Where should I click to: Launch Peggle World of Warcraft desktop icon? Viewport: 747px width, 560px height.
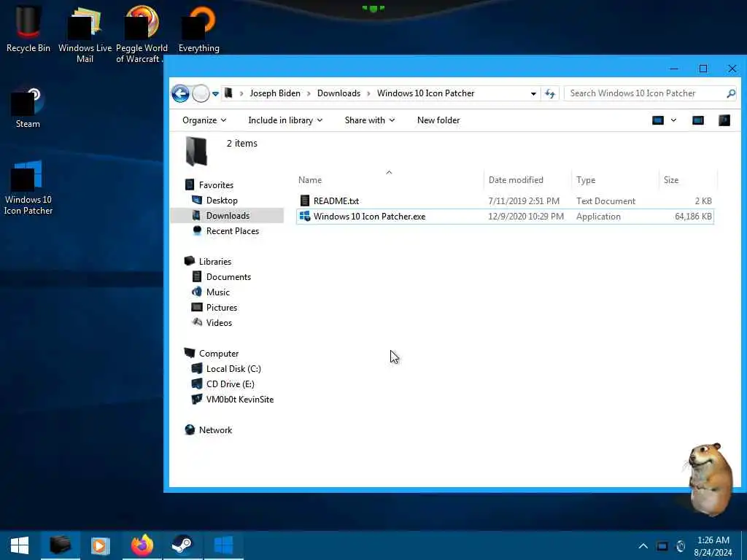tap(142, 34)
